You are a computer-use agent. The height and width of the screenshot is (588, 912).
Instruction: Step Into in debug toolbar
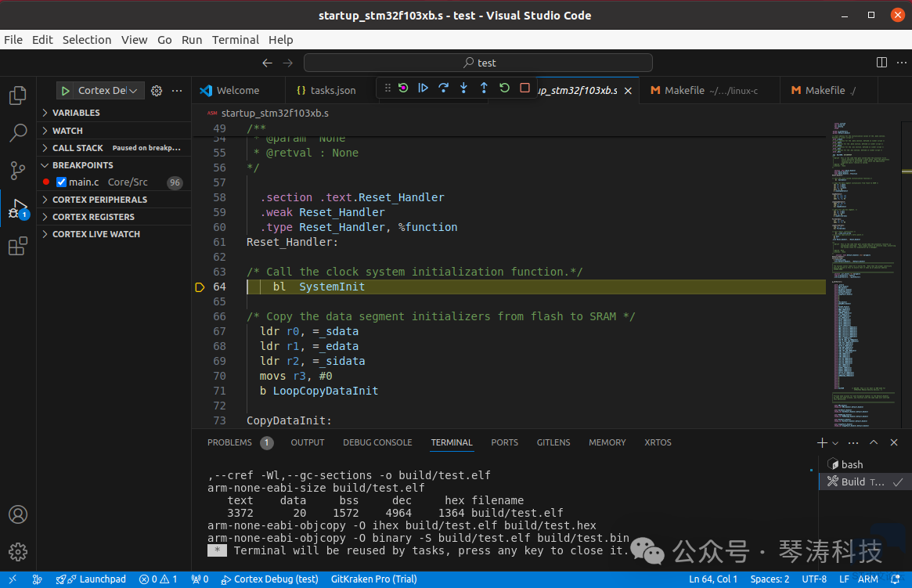[x=463, y=88]
